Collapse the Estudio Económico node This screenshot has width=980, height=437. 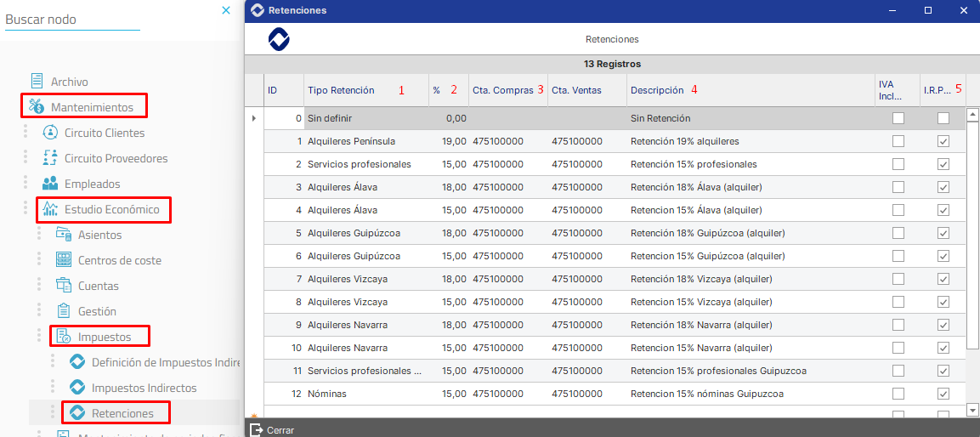click(111, 209)
